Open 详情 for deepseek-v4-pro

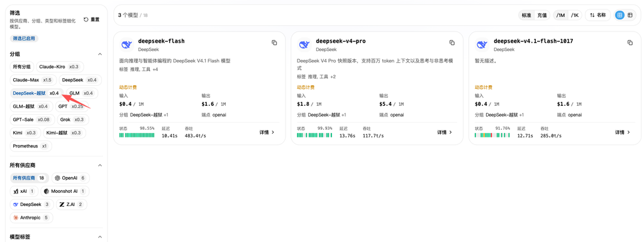(x=445, y=132)
